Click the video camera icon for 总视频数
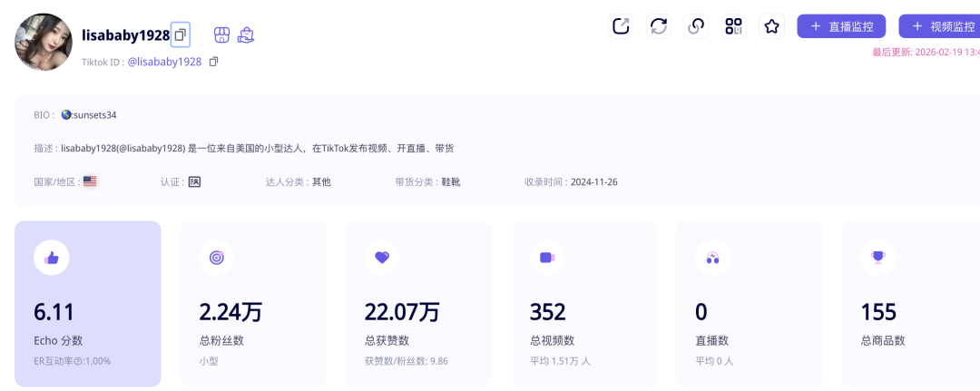The width and height of the screenshot is (980, 391). click(547, 258)
